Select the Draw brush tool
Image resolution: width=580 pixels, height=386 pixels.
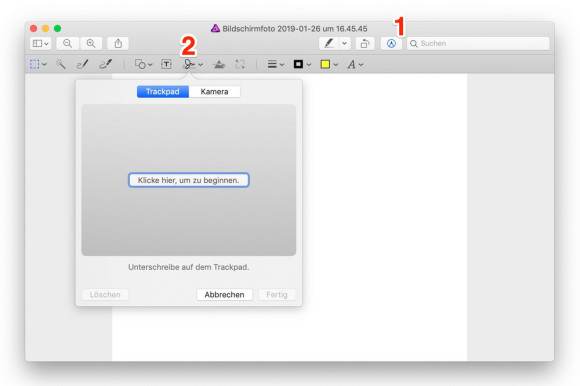pyautogui.click(x=105, y=64)
